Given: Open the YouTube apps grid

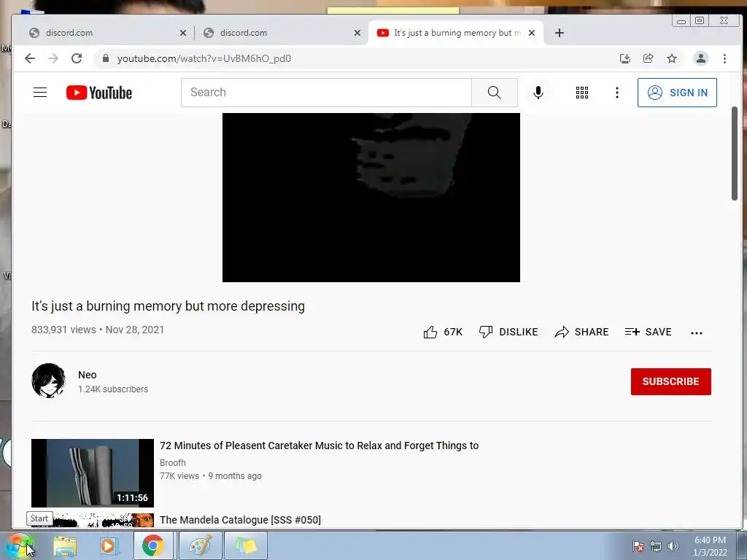Looking at the screenshot, I should [581, 93].
